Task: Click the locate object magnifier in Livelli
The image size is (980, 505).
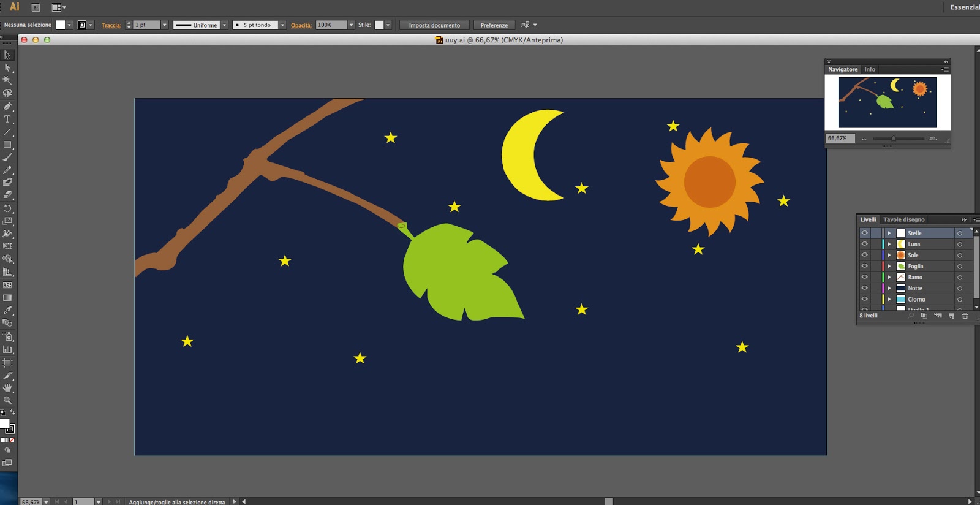Action: click(911, 316)
